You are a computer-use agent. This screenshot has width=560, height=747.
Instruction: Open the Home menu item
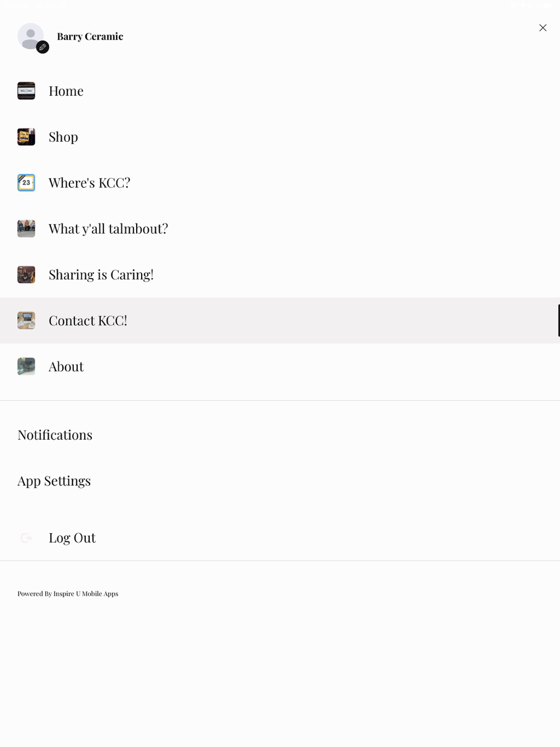(66, 91)
